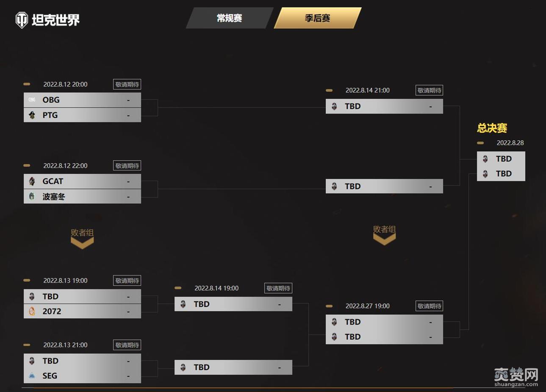Viewport: 546px width, 392px height.
Task: Click 敬请期待 for the 8.14 21:00 match
Action: tap(429, 90)
